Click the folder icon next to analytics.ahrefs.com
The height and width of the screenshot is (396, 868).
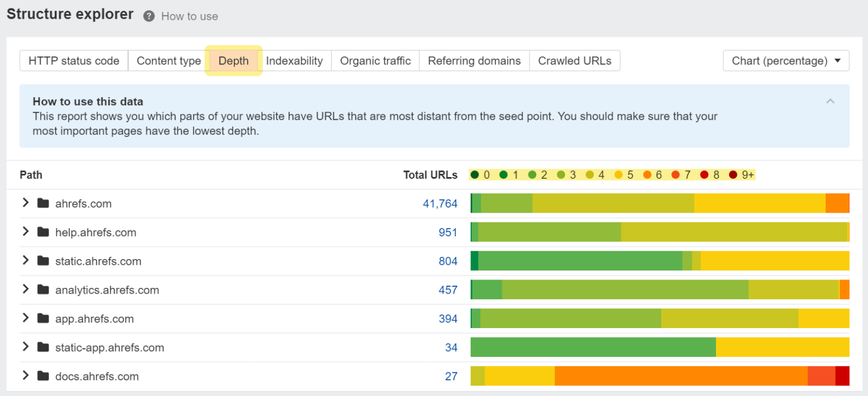[43, 290]
